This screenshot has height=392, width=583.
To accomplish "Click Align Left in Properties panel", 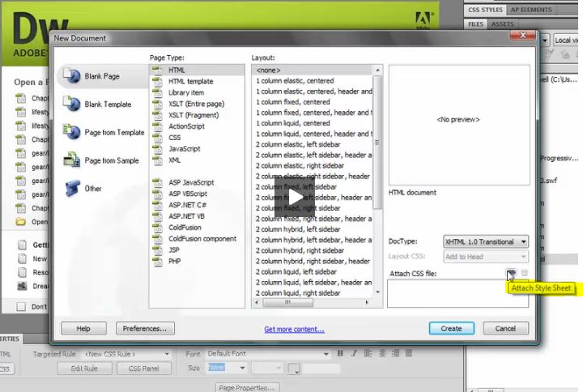I will [368, 353].
